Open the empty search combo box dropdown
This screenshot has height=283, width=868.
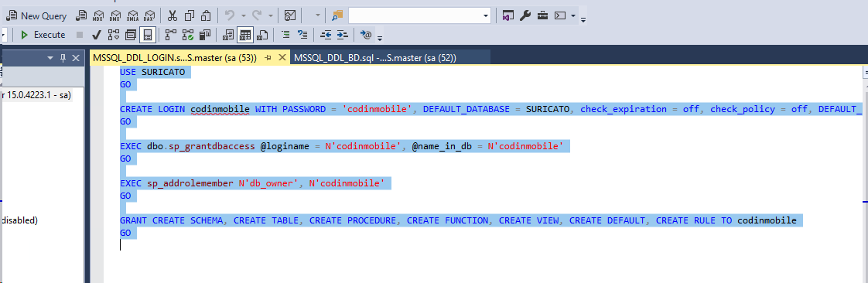[486, 16]
